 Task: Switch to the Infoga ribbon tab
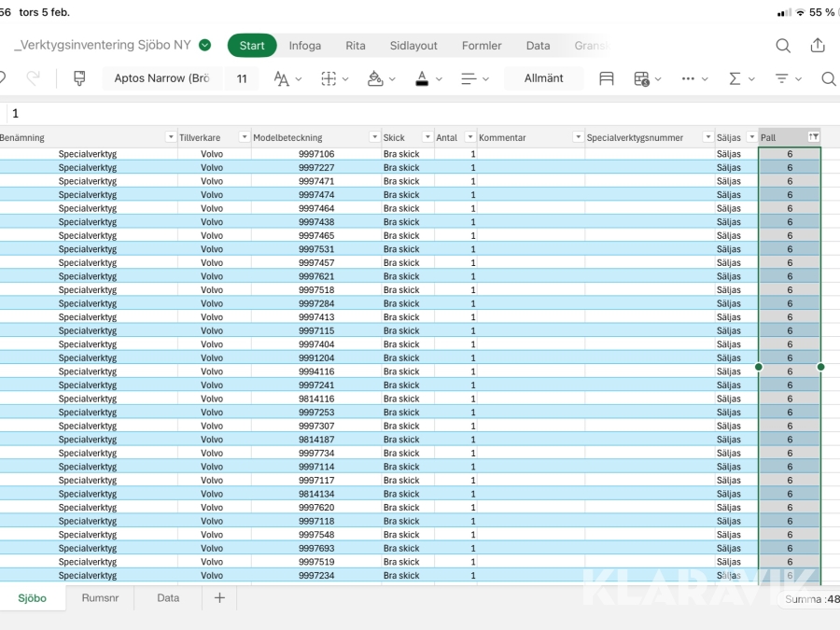click(x=304, y=45)
